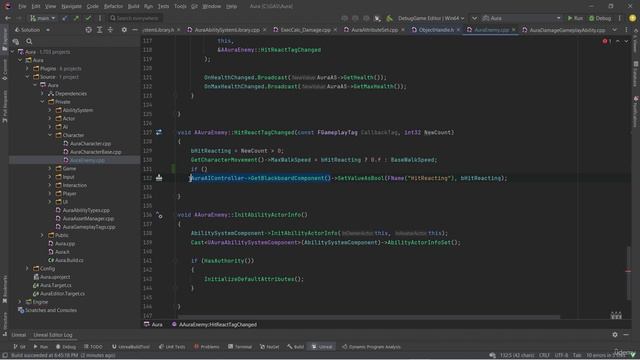Click the Debug button
Screen dimensions: 640x360
pyautogui.click(x=600, y=18)
